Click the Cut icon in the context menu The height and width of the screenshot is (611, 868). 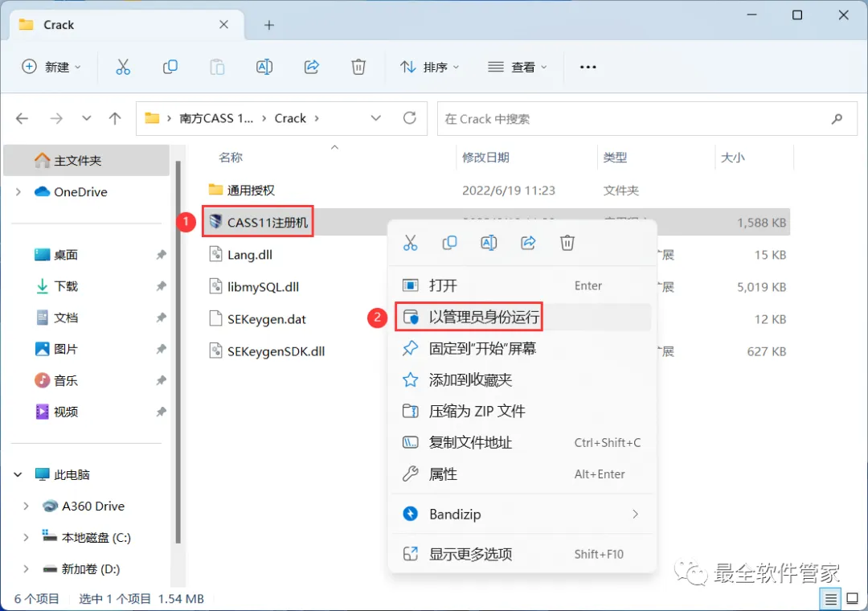pyautogui.click(x=410, y=243)
